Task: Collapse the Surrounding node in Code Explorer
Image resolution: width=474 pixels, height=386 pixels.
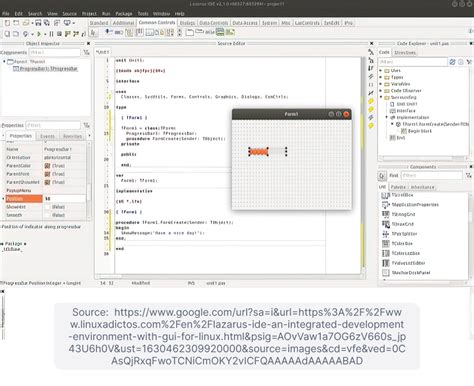Action: point(381,97)
